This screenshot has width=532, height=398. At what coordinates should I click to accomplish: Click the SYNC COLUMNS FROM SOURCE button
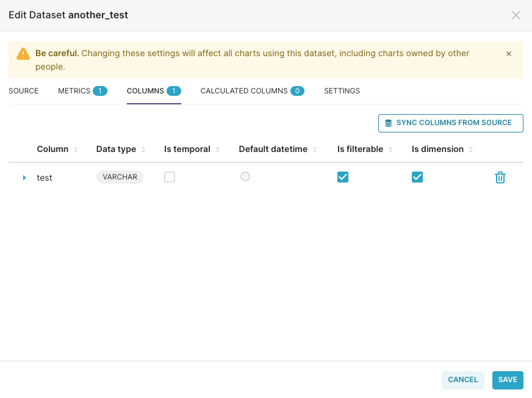tap(450, 123)
